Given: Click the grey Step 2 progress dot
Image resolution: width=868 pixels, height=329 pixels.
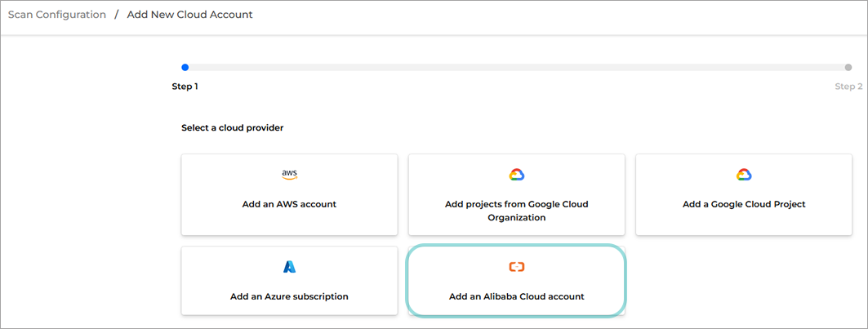Looking at the screenshot, I should click(848, 68).
